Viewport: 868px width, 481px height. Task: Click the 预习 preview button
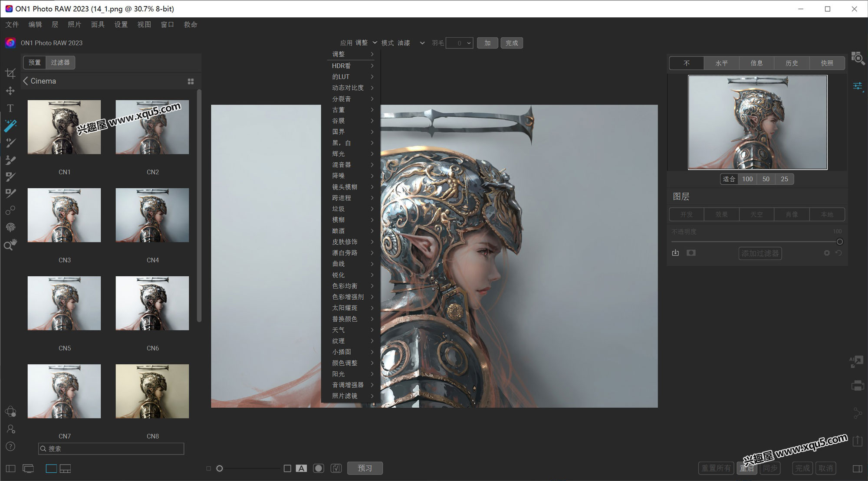365,468
